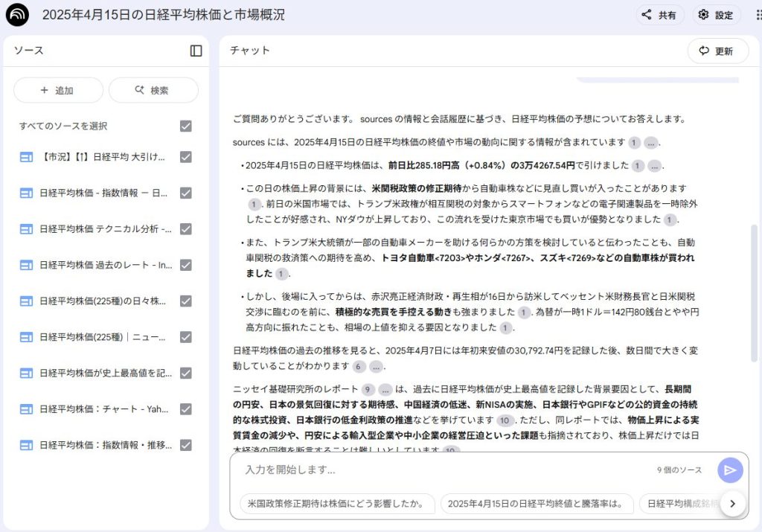Collapse the ソース panel sidebar icon
This screenshot has height=532, width=762.
pyautogui.click(x=196, y=51)
